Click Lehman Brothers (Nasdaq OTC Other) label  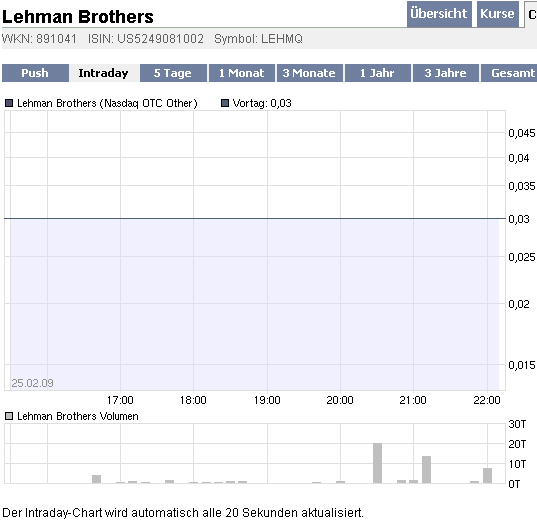pos(107,103)
